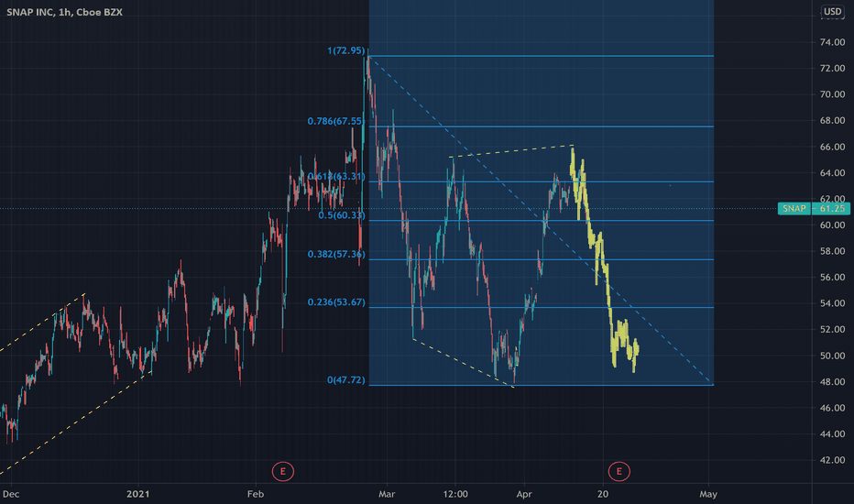Click the 46.00 price axis label
Image resolution: width=854 pixels, height=504 pixels.
point(832,408)
